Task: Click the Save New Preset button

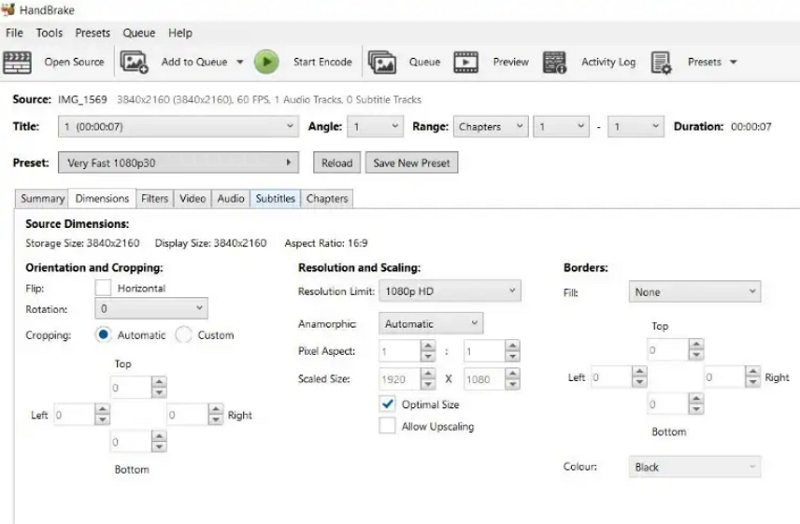Action: click(x=411, y=163)
